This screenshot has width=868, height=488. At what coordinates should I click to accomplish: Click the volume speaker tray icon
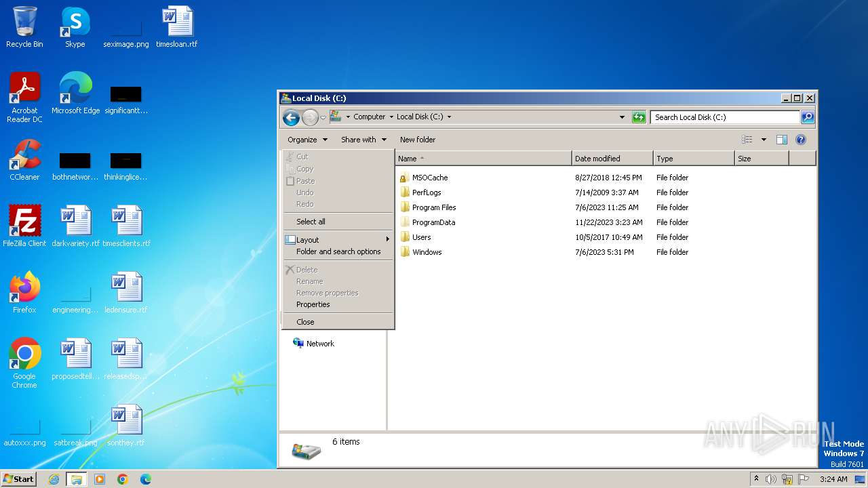(771, 479)
